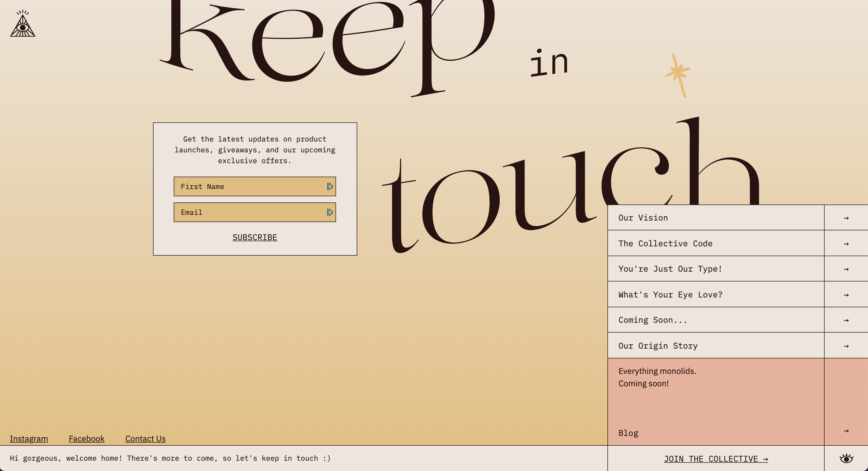Click the arrow next to The Collective Code

coord(846,244)
